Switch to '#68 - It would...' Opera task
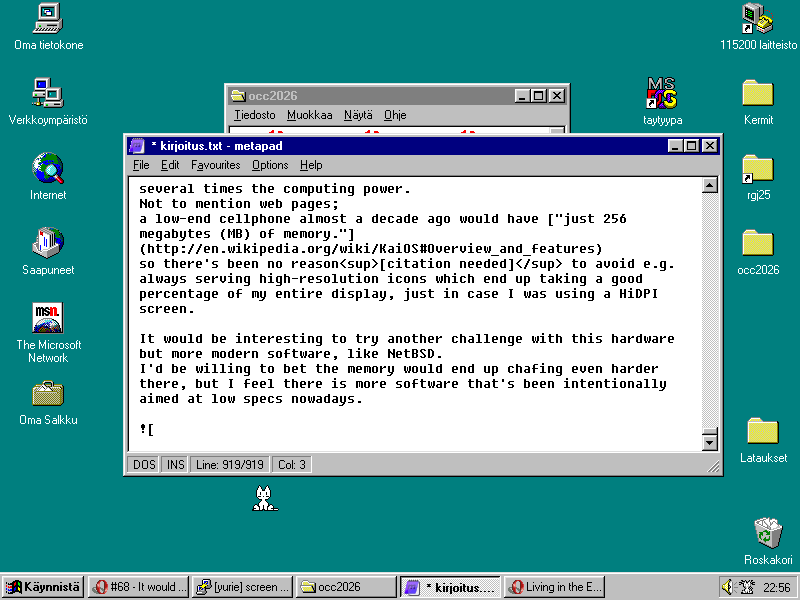The height and width of the screenshot is (600, 800). pos(138,587)
